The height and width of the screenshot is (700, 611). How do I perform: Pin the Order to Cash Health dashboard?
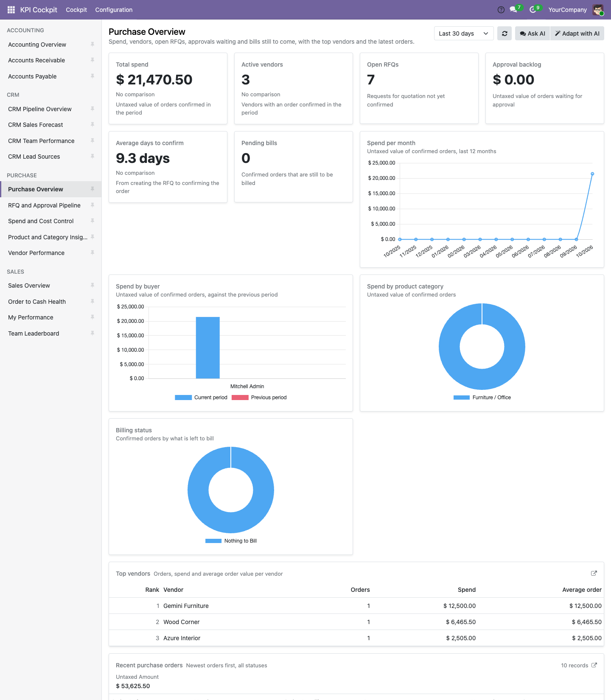pos(92,302)
